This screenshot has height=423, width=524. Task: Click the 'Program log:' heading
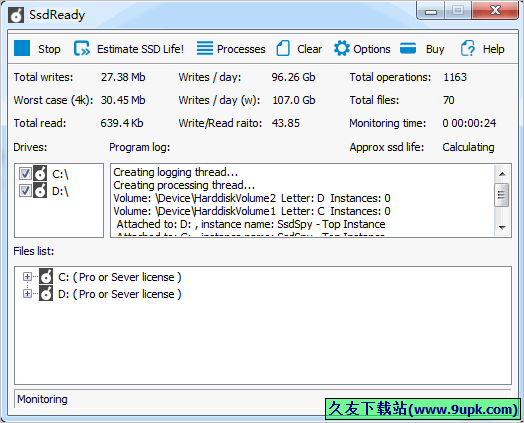140,147
